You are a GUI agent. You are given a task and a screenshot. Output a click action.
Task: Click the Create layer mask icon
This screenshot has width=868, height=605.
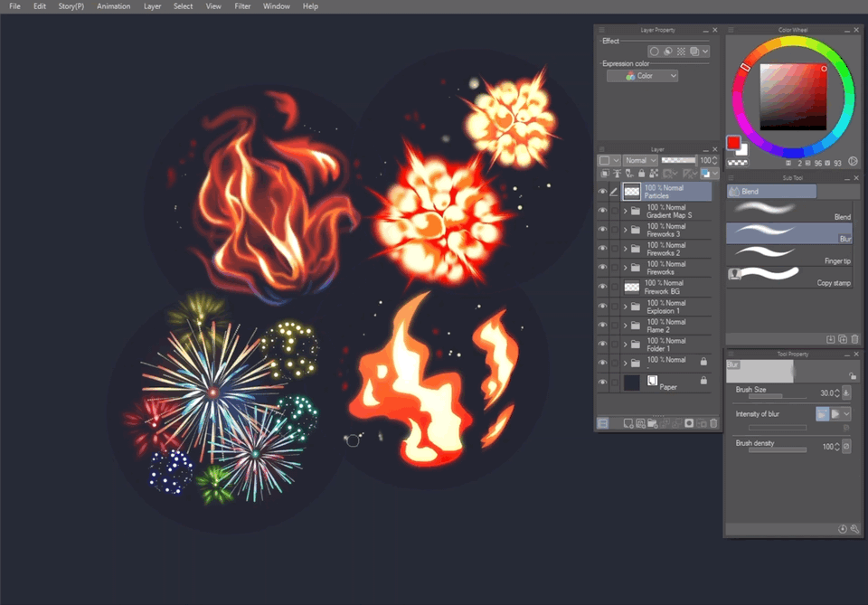click(x=689, y=423)
